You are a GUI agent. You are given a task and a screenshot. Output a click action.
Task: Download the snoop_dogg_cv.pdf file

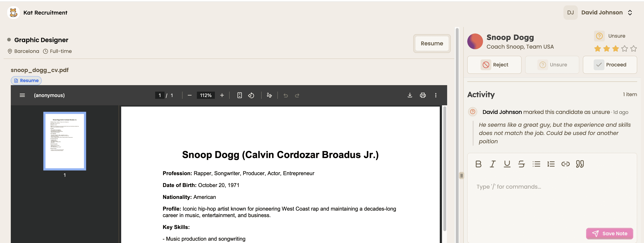pos(410,95)
